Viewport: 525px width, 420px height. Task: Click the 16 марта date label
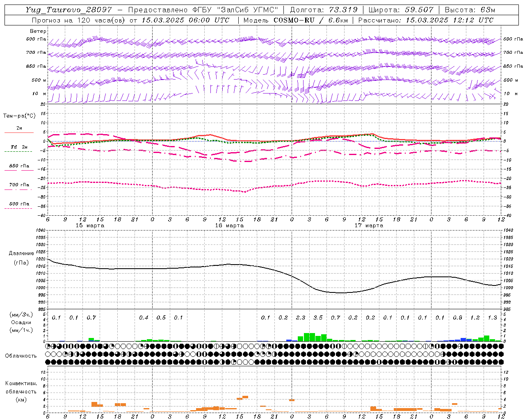[x=230, y=226]
